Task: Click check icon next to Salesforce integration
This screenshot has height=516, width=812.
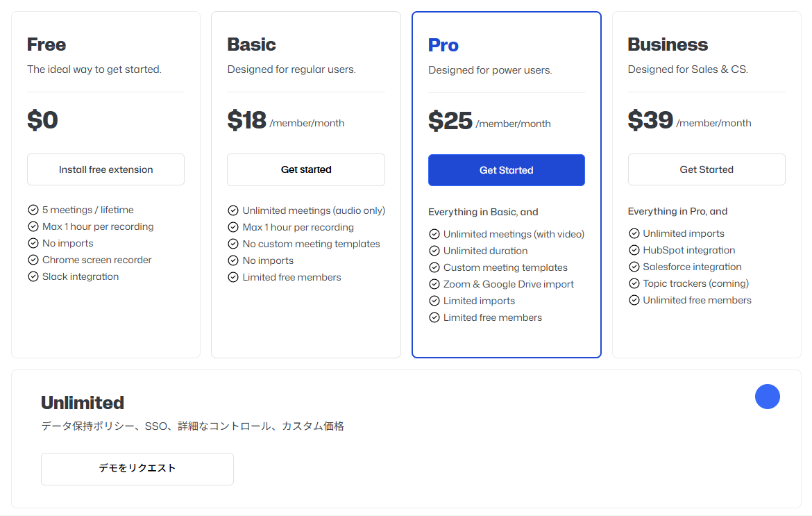Action: [634, 267]
